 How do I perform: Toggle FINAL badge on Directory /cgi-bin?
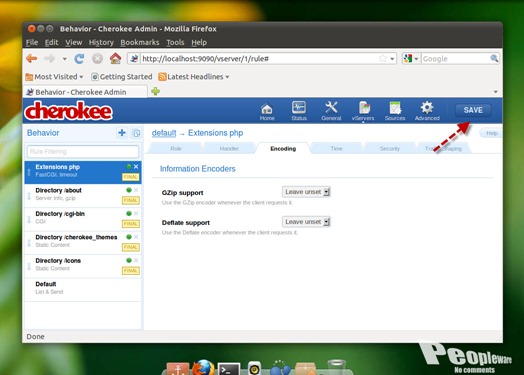click(x=131, y=224)
